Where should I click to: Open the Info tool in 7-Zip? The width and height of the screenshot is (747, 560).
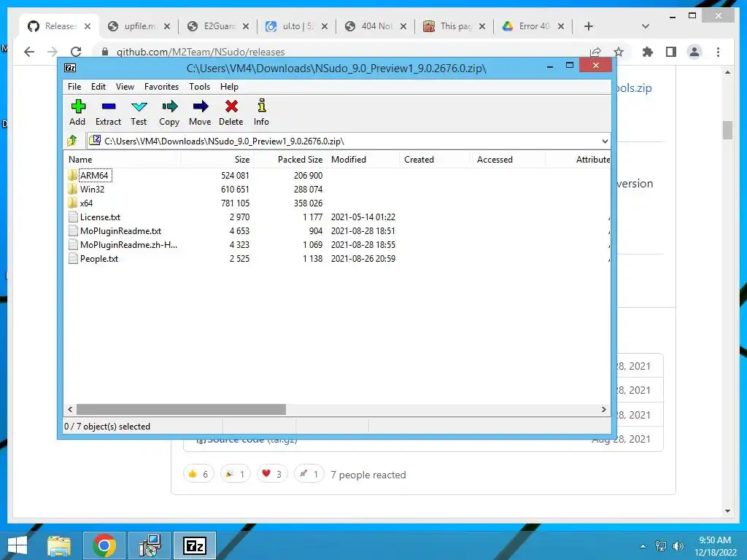pos(261,112)
